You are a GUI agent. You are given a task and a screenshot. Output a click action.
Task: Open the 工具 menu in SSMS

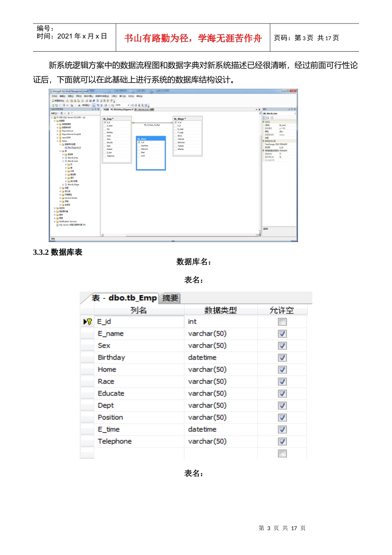point(114,96)
